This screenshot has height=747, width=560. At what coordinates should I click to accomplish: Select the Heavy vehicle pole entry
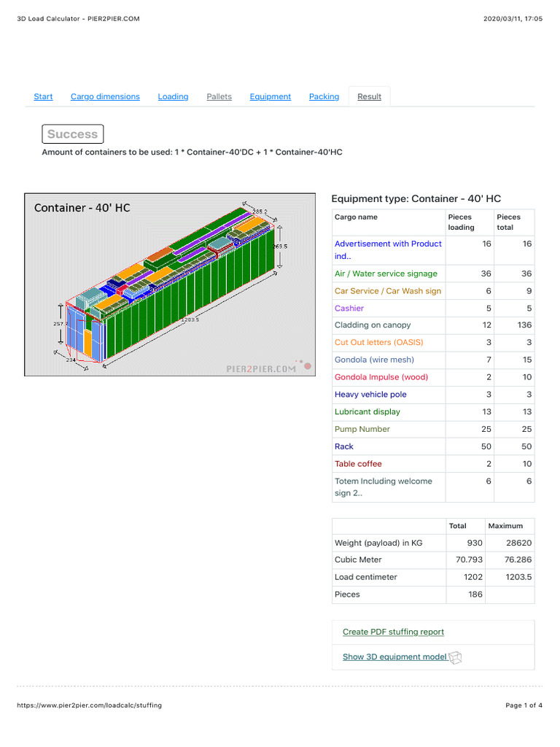[370, 395]
